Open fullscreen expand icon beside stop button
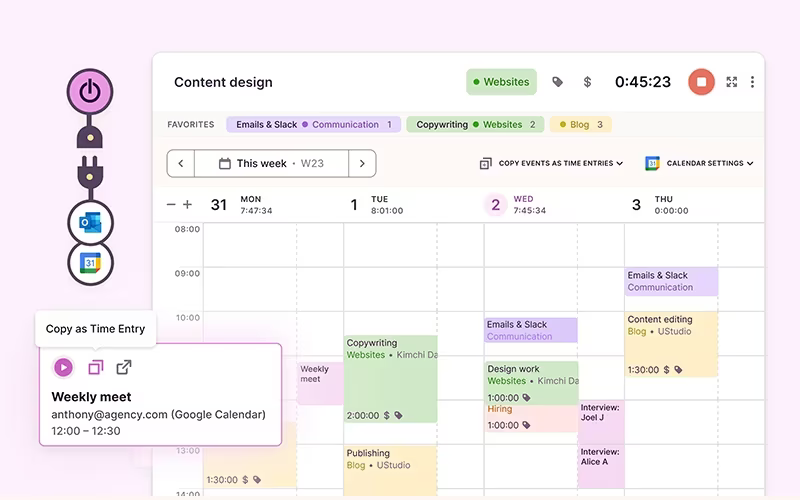This screenshot has height=500, width=800. (x=732, y=82)
